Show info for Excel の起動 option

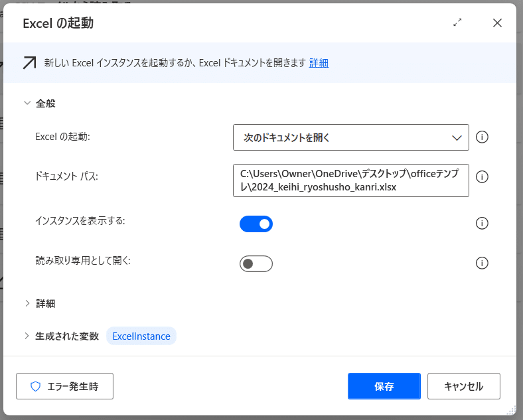[482, 137]
